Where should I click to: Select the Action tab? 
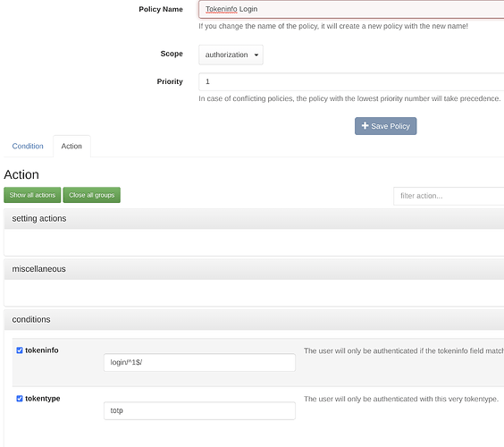(x=71, y=147)
